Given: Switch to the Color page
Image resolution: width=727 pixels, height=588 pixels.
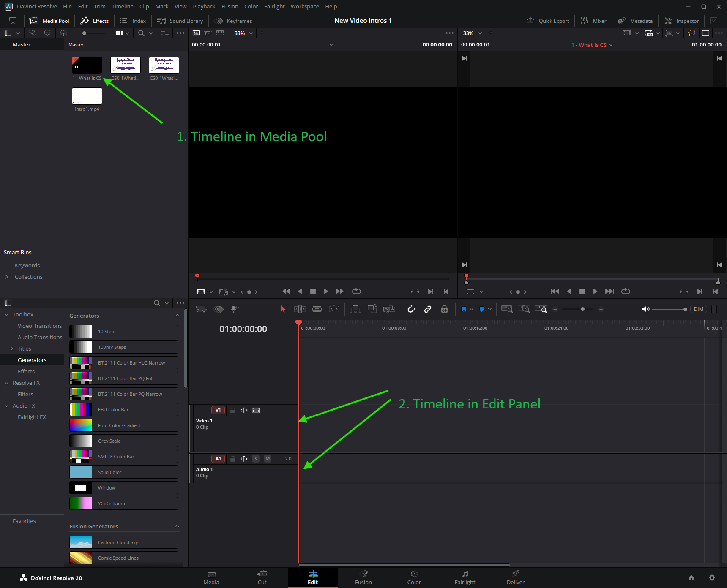Looking at the screenshot, I should pos(414,577).
